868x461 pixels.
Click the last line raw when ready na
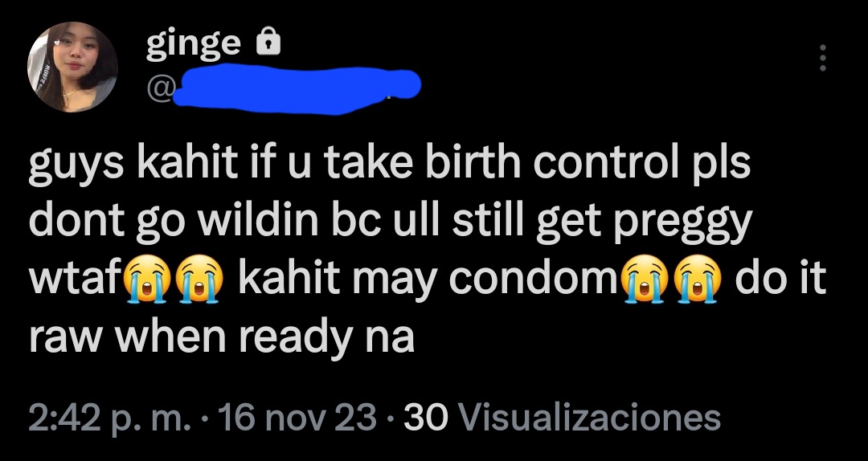222,337
